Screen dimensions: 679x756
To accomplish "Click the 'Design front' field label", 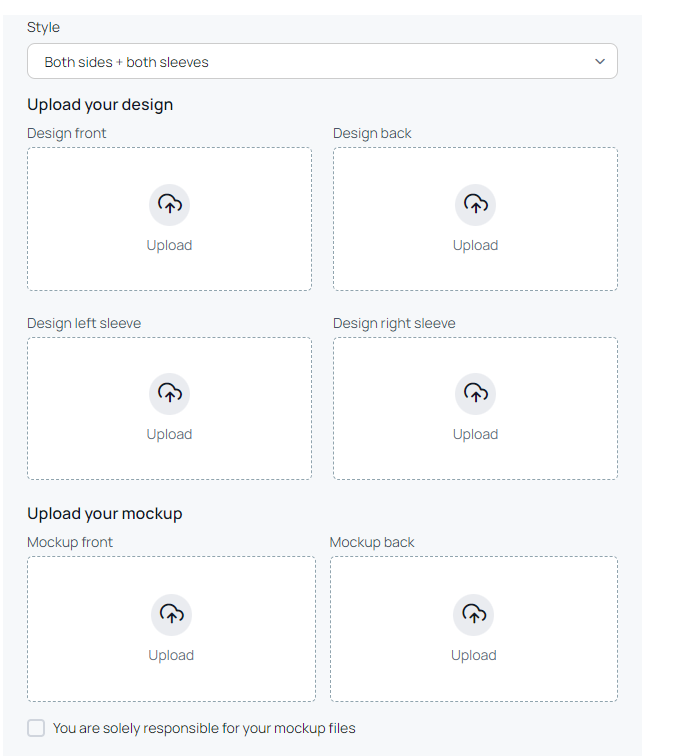I will 67,133.
